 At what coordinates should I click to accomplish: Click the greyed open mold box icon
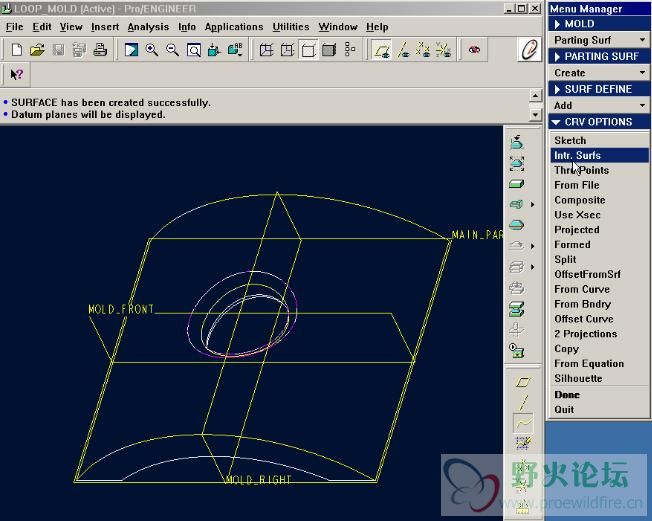click(516, 288)
